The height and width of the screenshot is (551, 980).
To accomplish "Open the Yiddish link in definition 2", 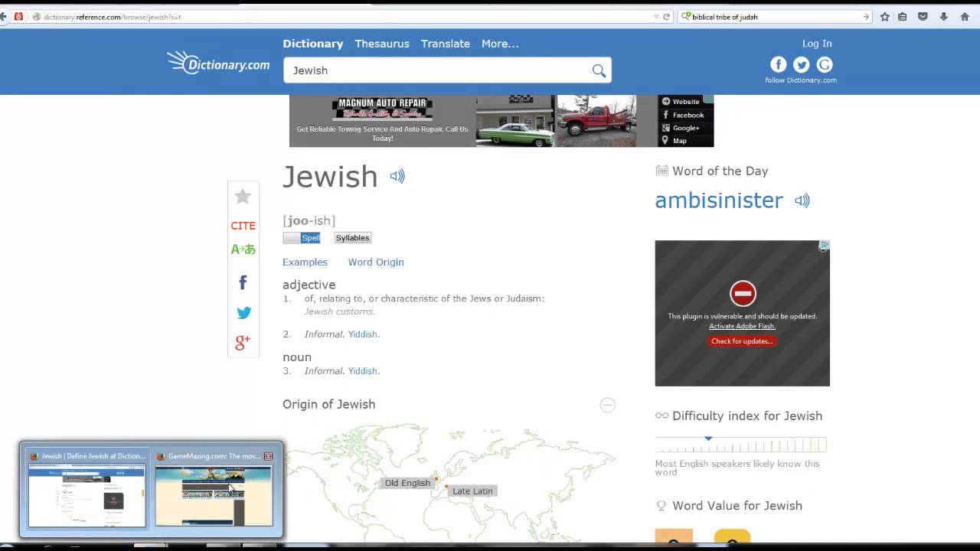I will pos(363,334).
